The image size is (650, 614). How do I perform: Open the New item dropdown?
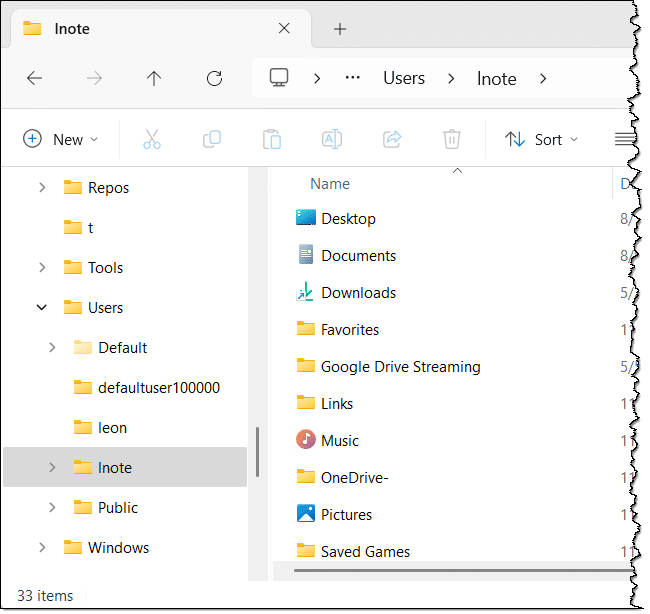tap(60, 139)
